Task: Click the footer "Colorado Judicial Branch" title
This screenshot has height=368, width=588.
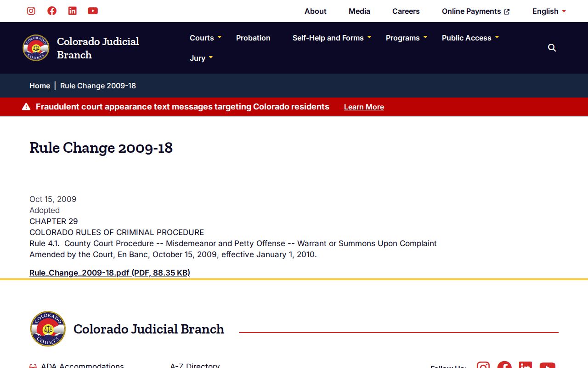Action: [x=149, y=329]
